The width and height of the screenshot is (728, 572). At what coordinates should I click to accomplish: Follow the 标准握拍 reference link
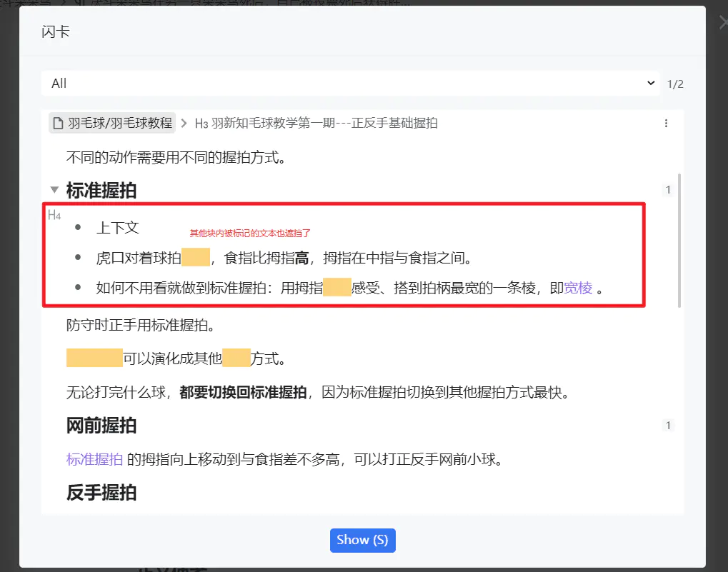[x=95, y=459]
